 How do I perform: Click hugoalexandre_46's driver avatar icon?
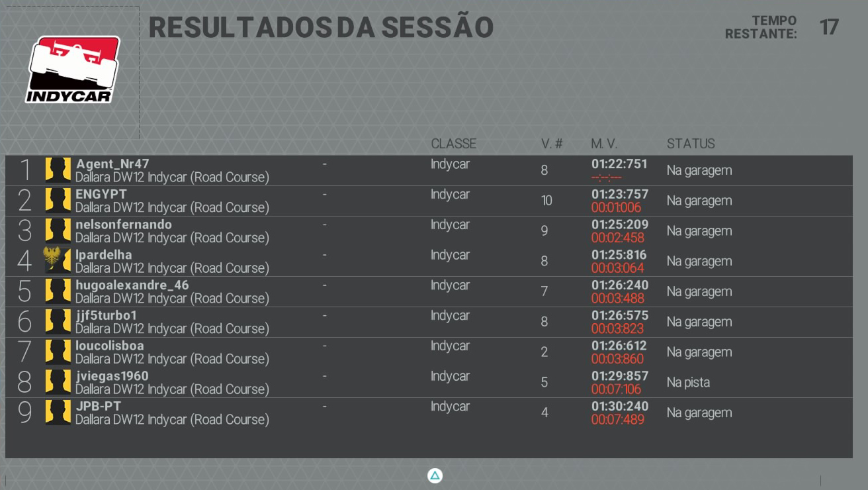pos(58,291)
